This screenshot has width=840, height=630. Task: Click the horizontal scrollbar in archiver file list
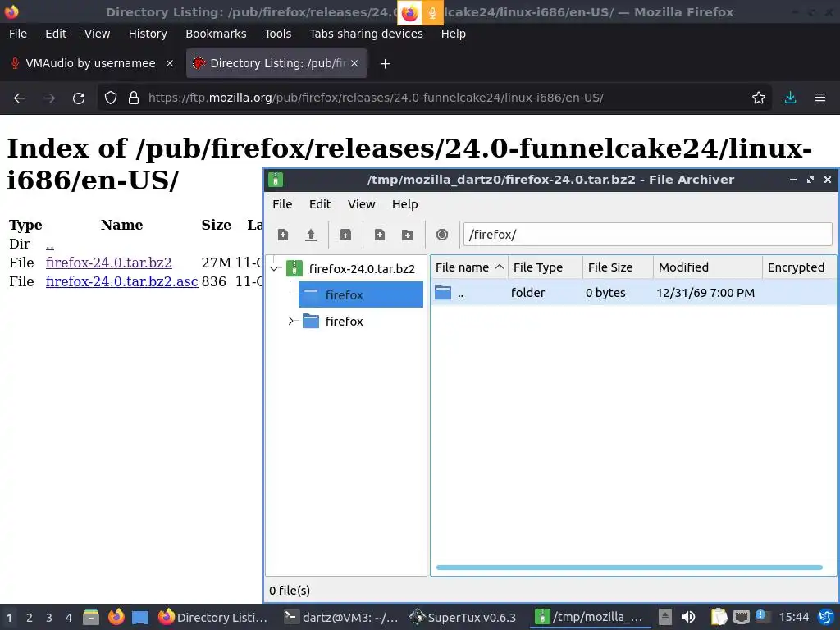coord(629,568)
